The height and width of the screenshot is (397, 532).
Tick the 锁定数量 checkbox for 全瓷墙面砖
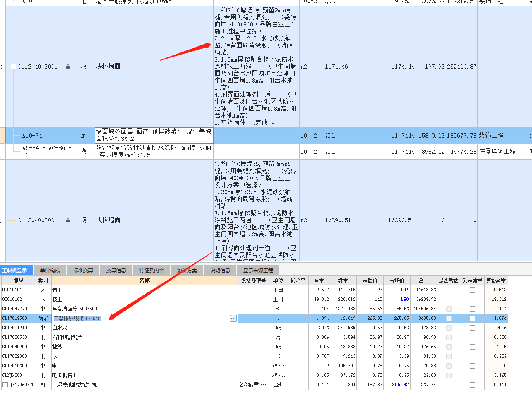(473, 309)
